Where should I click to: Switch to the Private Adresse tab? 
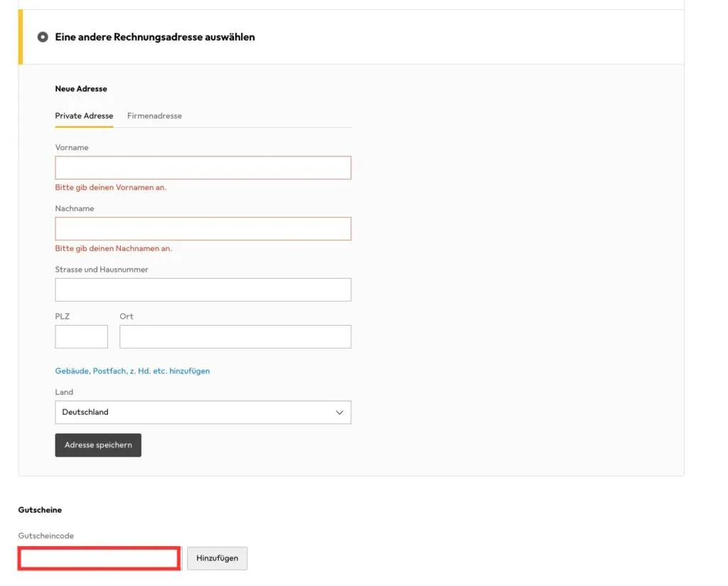(83, 116)
